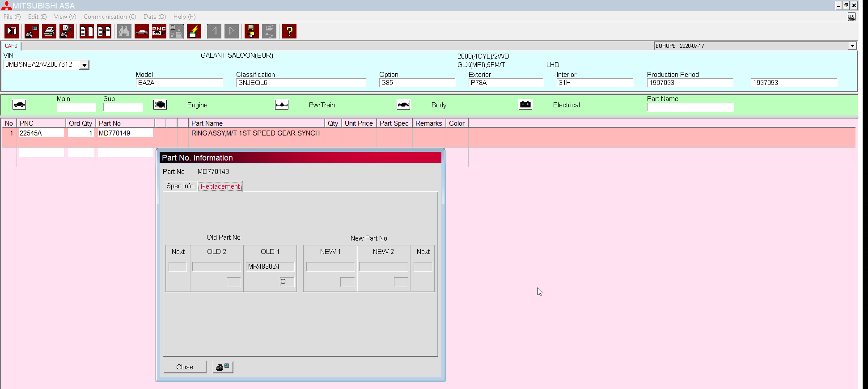Click the Part Name search input field
Viewport: 868px width, 389px height.
point(690,107)
